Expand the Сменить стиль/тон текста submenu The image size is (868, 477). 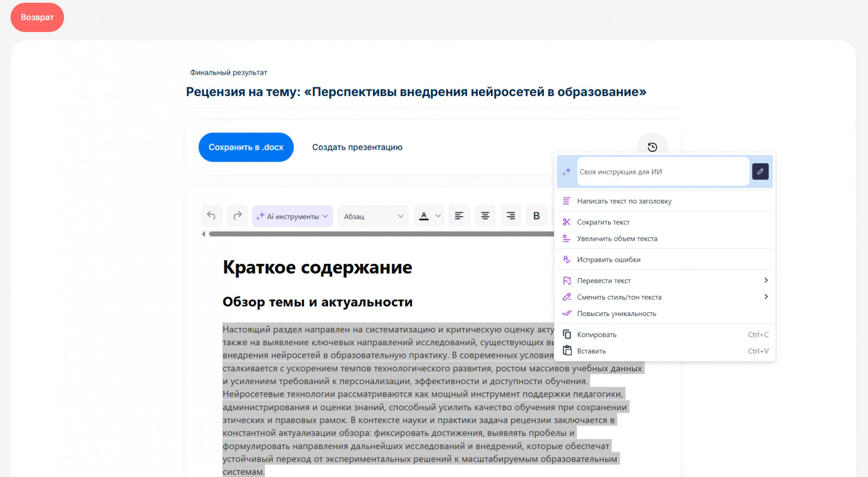pyautogui.click(x=765, y=296)
